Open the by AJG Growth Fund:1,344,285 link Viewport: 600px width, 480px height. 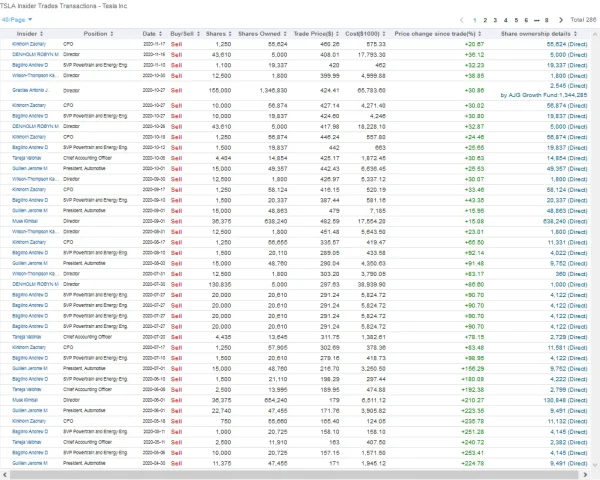(544, 95)
